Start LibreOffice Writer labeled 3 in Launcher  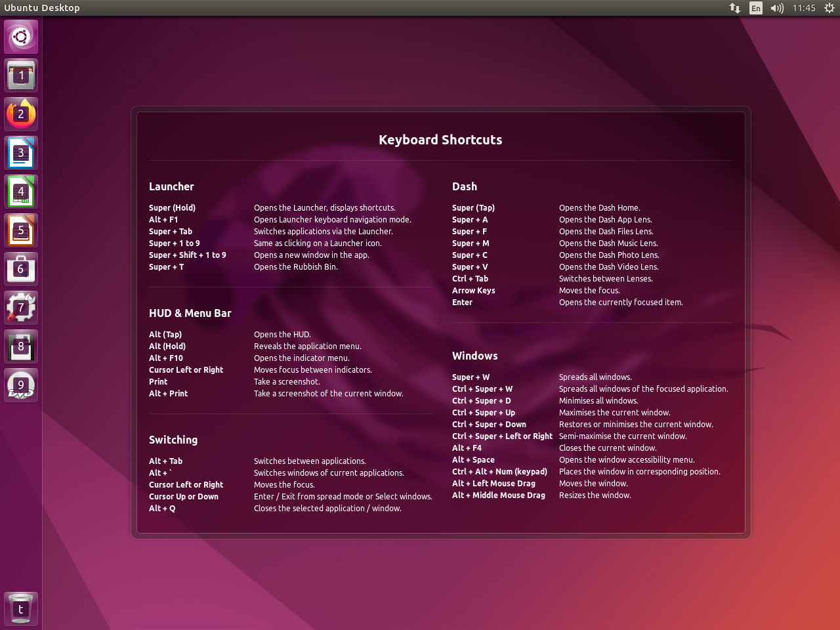tap(21, 153)
